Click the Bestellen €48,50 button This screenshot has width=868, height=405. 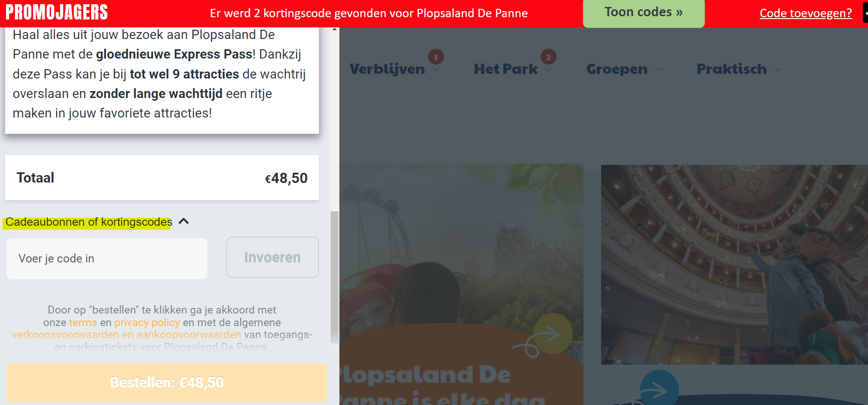[167, 382]
